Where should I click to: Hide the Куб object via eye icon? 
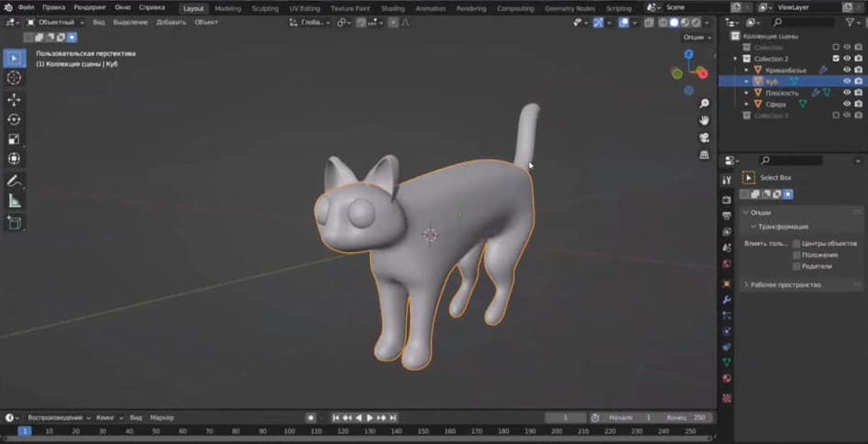[x=847, y=81]
